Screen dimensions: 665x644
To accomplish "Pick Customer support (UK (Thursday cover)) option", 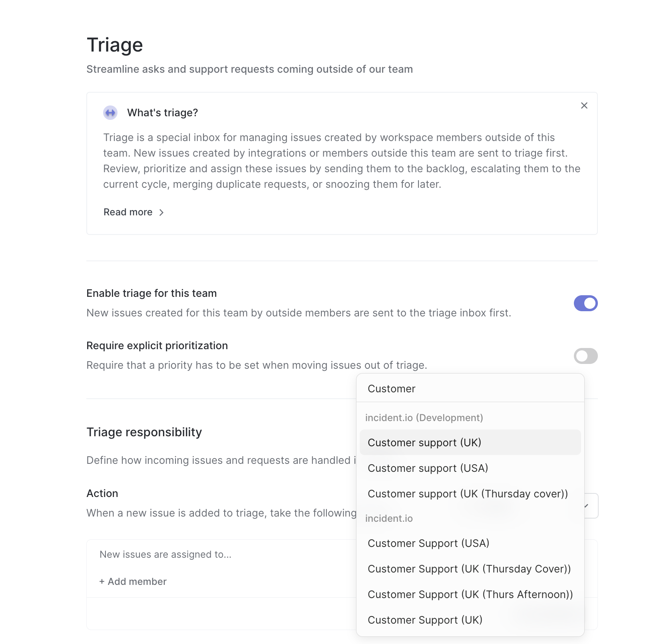I will (470, 494).
